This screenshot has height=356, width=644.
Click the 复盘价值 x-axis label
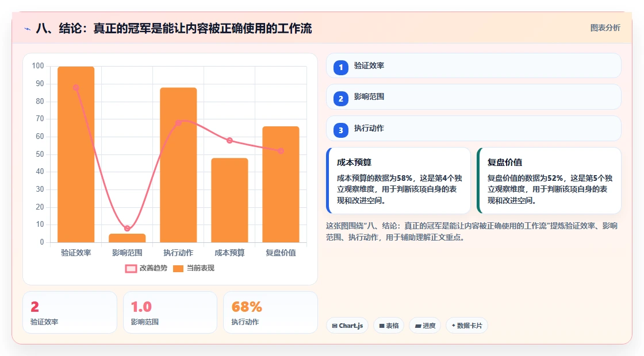281,253
